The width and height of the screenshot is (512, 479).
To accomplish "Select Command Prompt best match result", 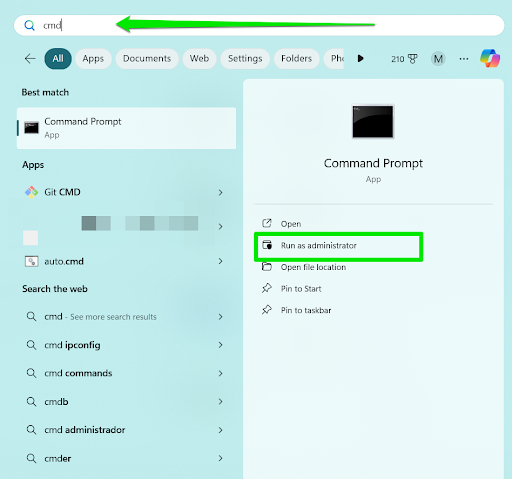I will click(x=126, y=128).
